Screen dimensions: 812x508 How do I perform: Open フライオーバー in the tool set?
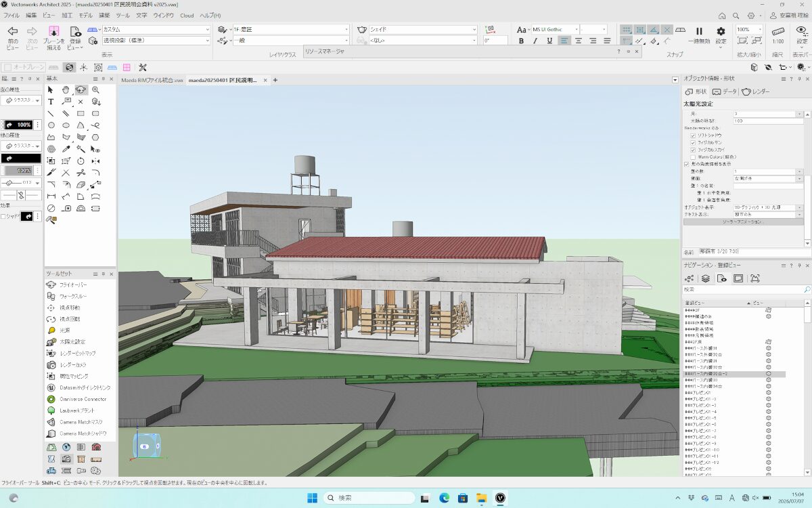pos(73,284)
